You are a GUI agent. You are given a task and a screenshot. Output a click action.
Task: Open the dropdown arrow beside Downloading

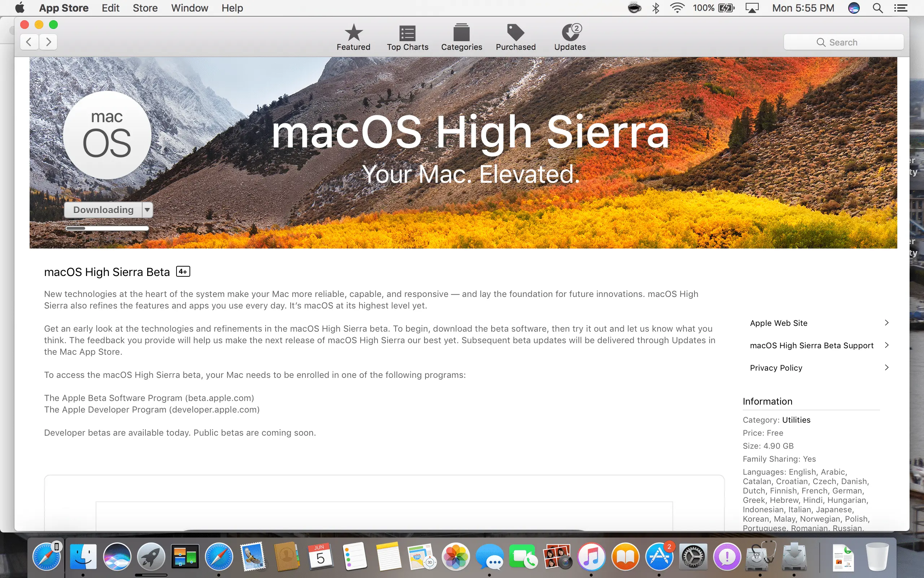[x=147, y=210]
